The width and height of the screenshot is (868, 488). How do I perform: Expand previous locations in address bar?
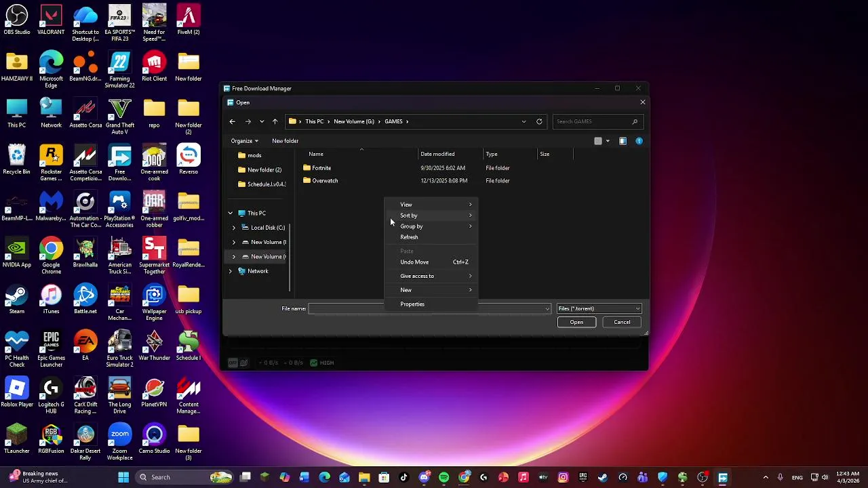[524, 121]
